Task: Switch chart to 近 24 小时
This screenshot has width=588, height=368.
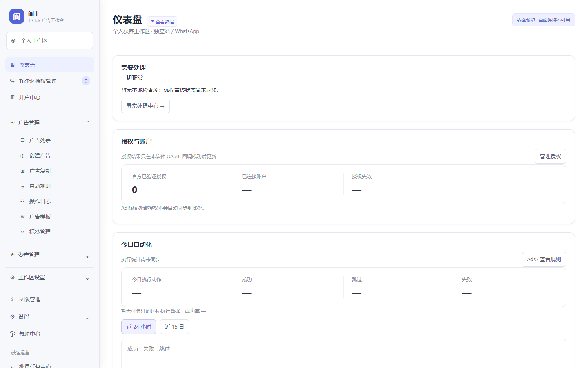Action: [139, 327]
